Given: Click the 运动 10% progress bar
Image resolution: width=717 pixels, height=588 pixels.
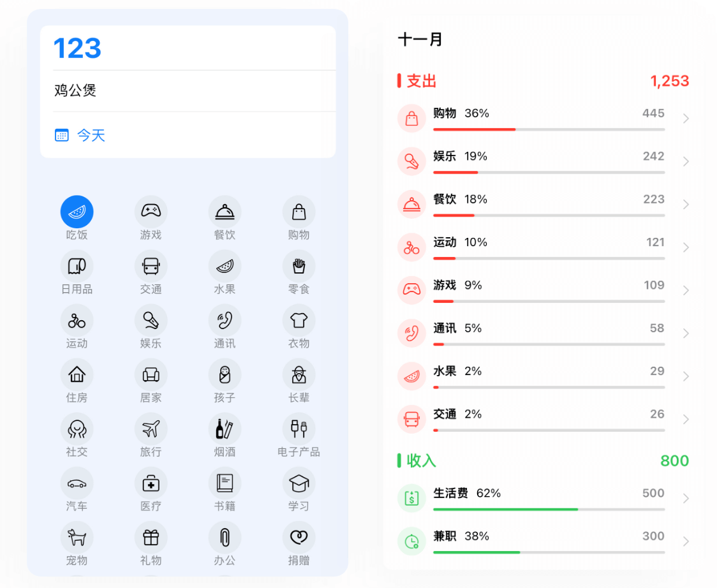Looking at the screenshot, I should point(549,258).
